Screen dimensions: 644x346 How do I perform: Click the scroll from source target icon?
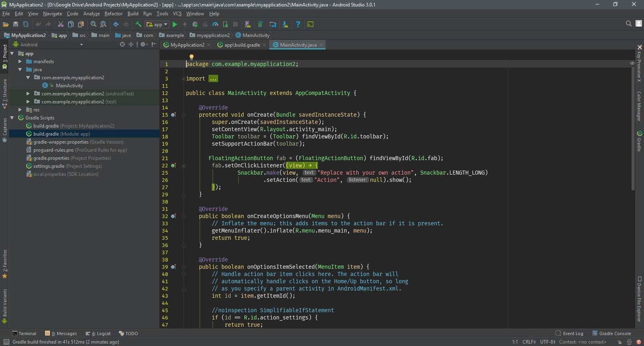[122, 45]
